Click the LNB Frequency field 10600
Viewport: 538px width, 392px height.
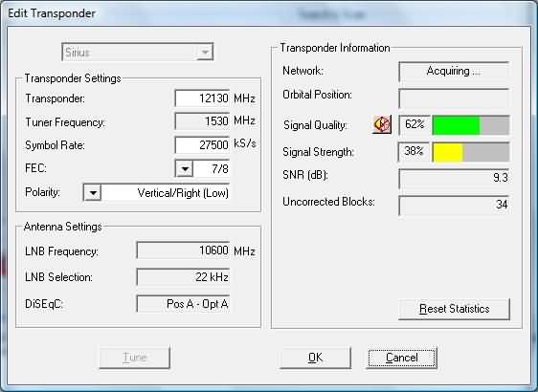coord(183,250)
